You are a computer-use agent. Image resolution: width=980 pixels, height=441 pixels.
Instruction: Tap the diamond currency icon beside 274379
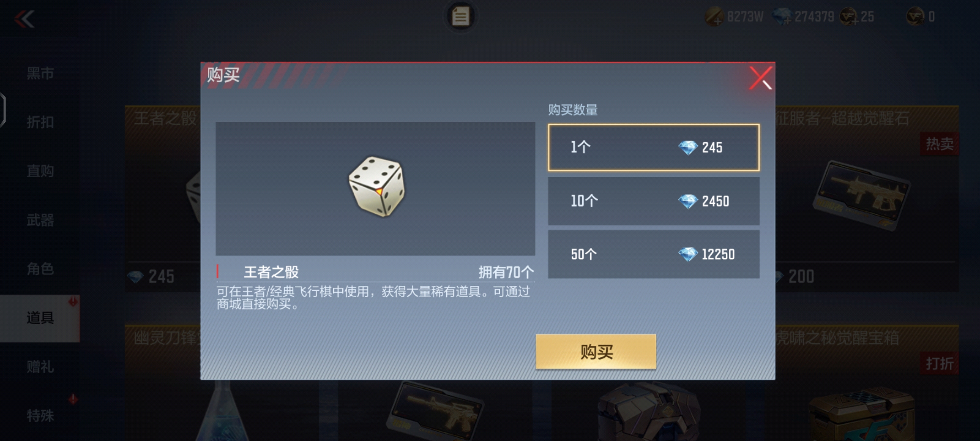coord(782,17)
